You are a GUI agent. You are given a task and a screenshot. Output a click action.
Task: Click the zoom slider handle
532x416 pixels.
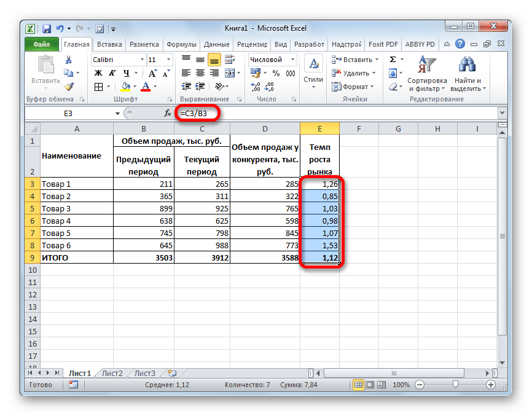(455, 385)
